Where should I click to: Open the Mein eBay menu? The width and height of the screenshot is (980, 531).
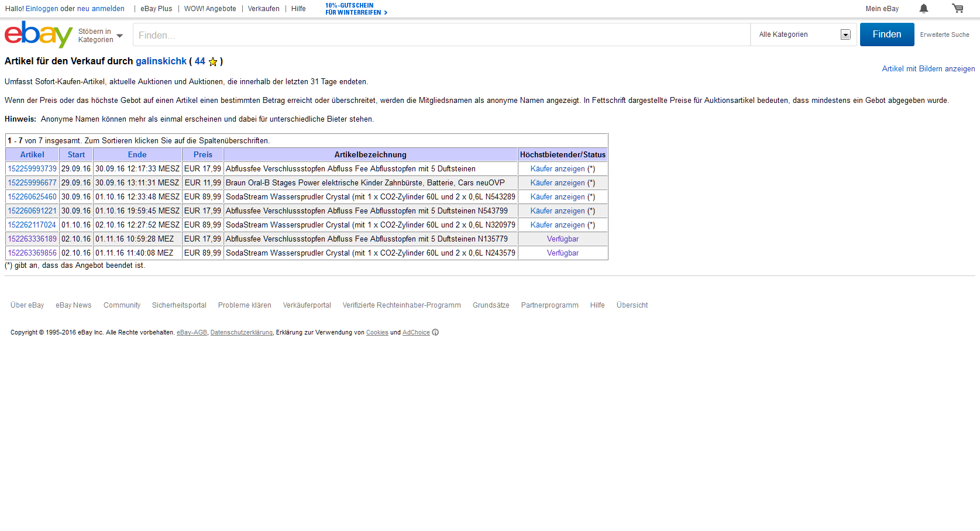(x=882, y=9)
